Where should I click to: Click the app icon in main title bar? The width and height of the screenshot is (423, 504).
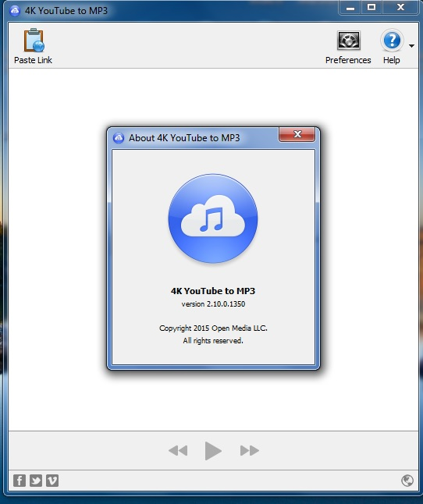pyautogui.click(x=15, y=11)
